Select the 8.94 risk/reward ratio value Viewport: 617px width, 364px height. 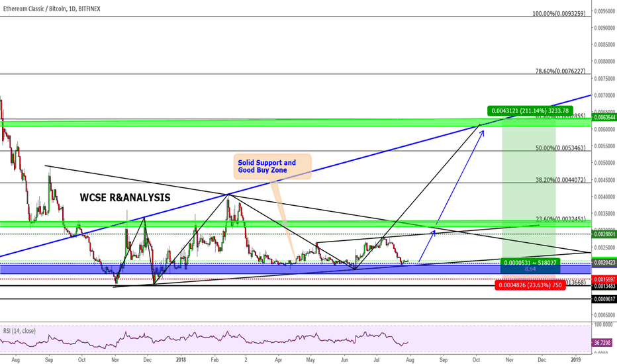[x=530, y=269]
